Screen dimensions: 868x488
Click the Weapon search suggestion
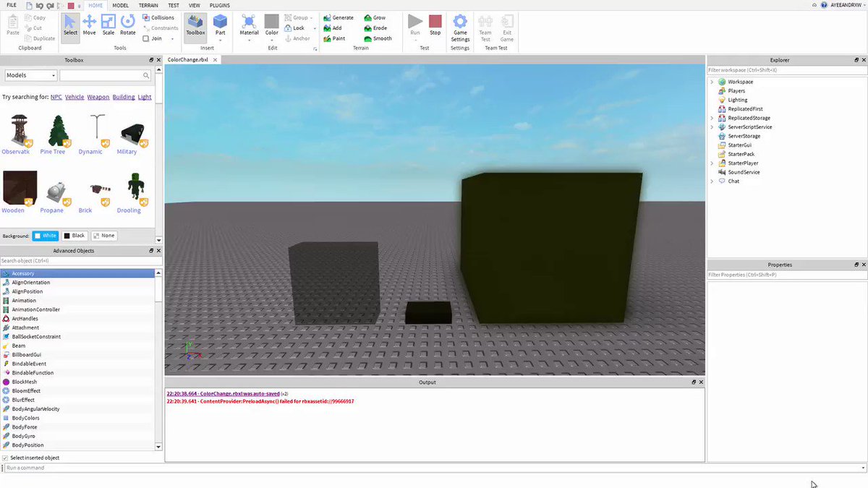click(98, 97)
